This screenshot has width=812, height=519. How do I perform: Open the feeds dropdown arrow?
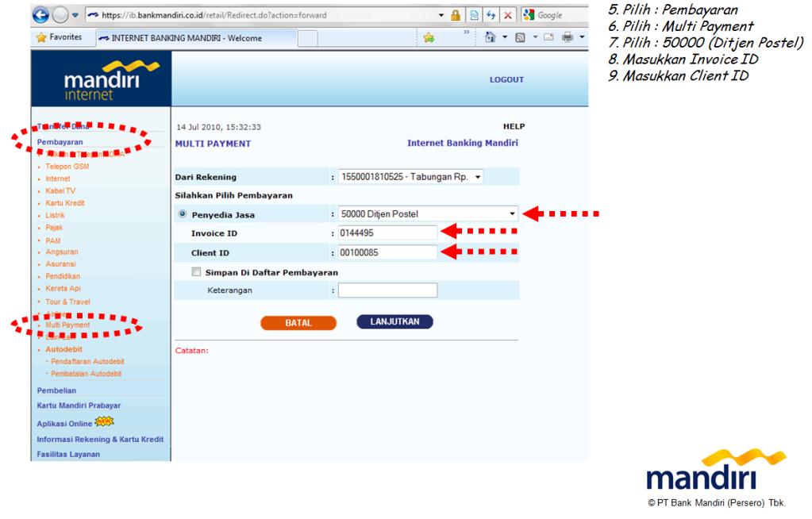535,37
